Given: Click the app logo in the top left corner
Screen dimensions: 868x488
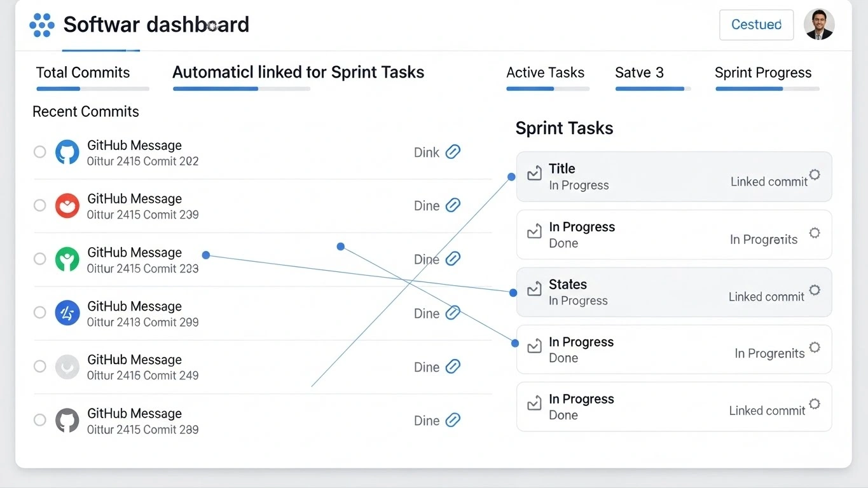Looking at the screenshot, I should click(41, 24).
